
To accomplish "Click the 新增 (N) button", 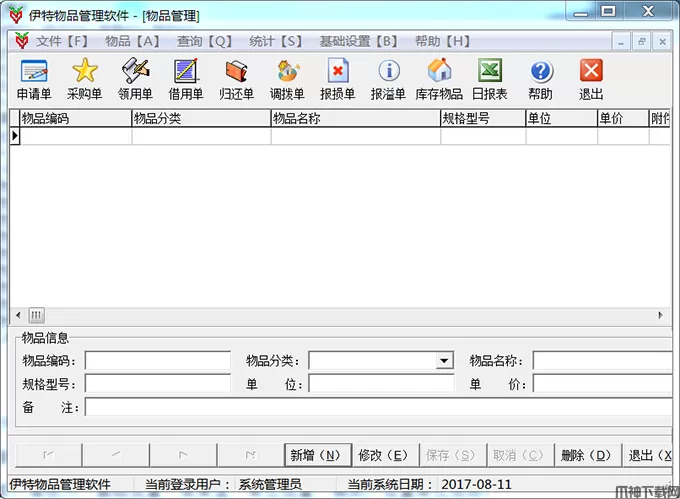I will click(318, 455).
